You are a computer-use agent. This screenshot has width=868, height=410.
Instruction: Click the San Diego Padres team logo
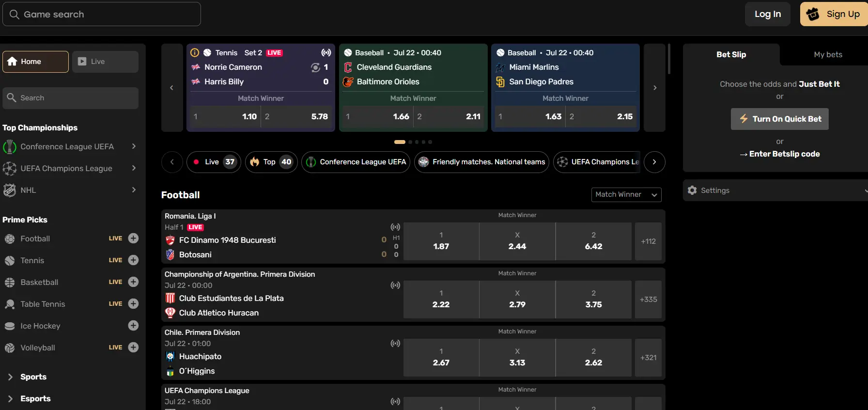pos(500,82)
